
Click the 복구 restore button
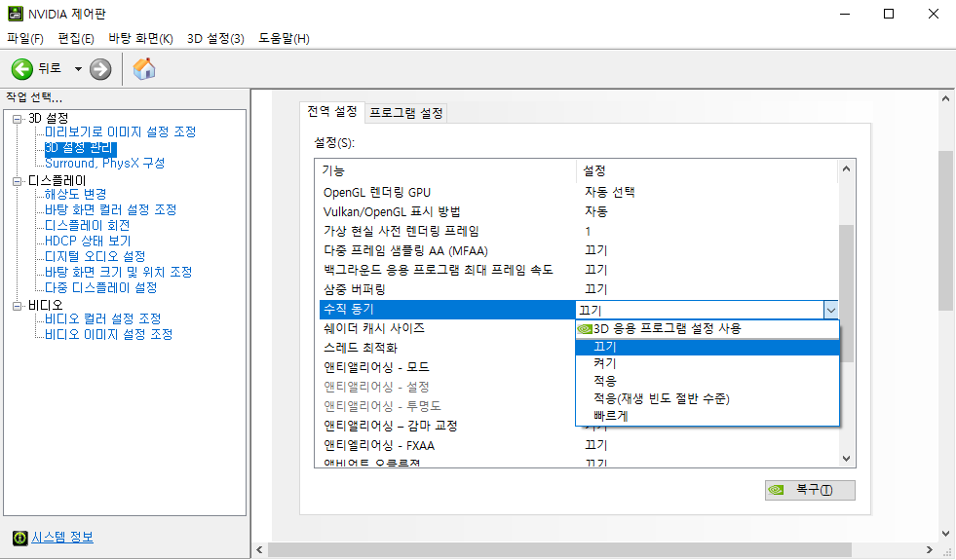click(x=810, y=490)
